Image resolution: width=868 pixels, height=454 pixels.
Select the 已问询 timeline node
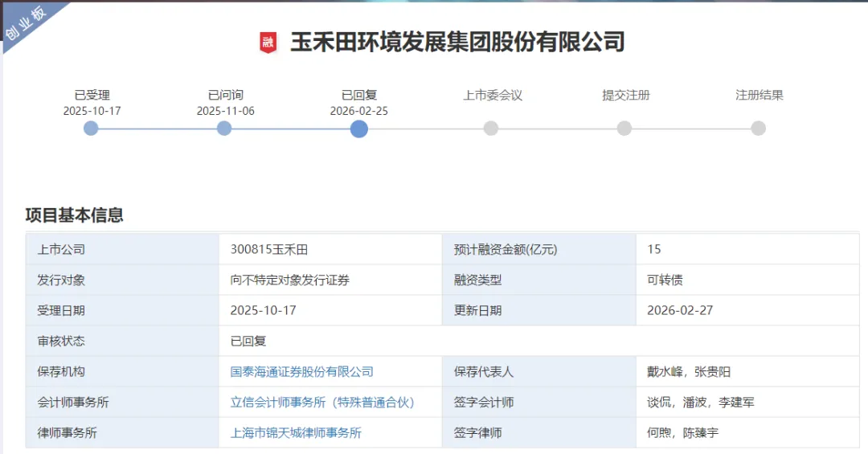tap(224, 129)
